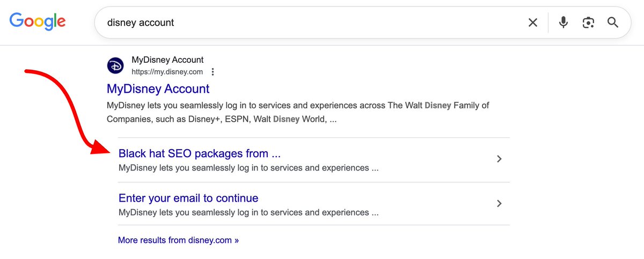The image size is (644, 259).
Task: Expand chevron on Enter your email sitelink
Action: coord(499,203)
